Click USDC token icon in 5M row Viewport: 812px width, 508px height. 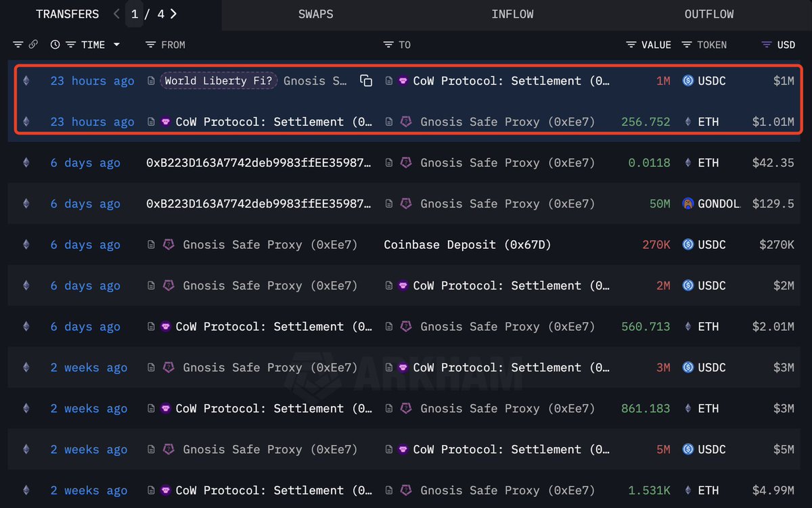click(x=688, y=450)
